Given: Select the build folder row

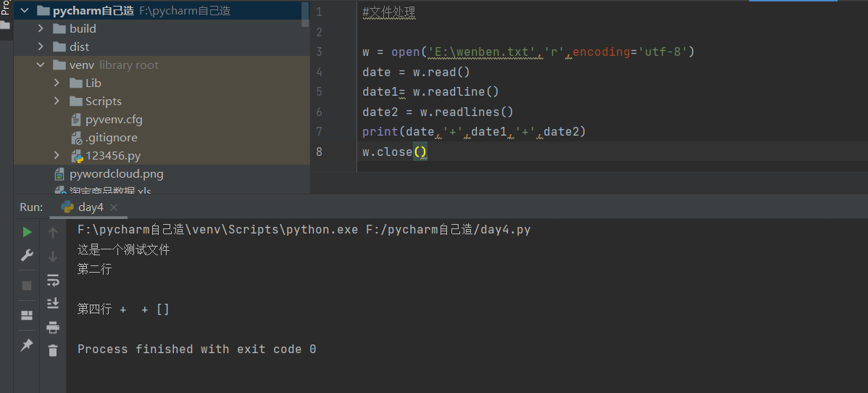Looking at the screenshot, I should (x=162, y=28).
